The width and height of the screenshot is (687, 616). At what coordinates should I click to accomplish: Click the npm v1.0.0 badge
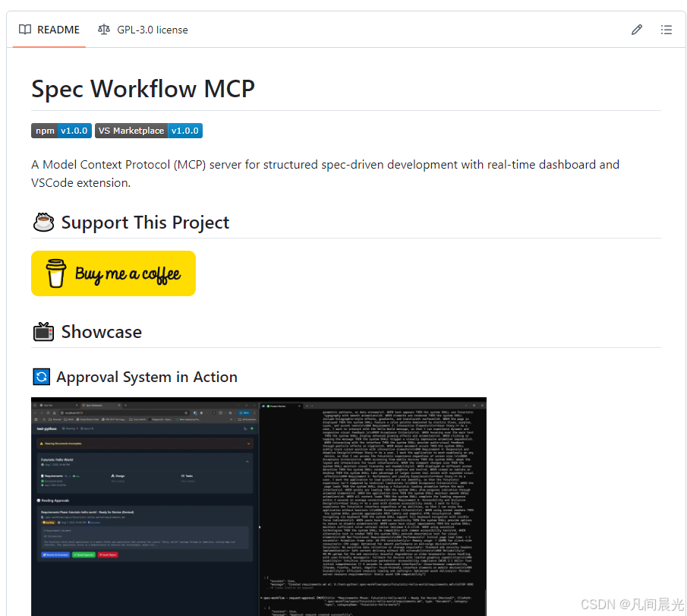click(61, 131)
